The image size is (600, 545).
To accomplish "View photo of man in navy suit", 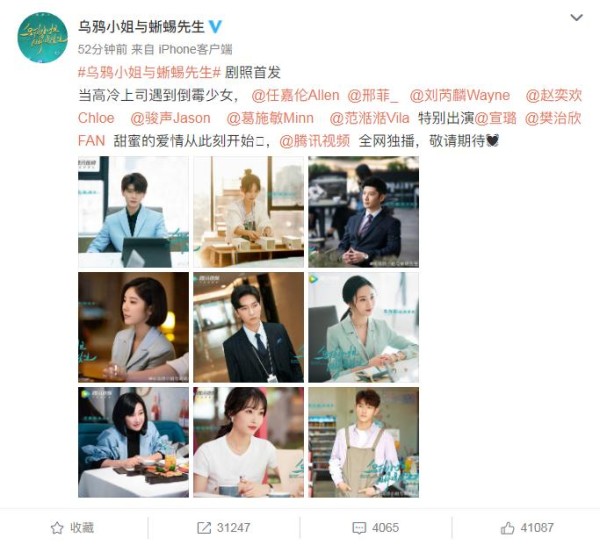I will [364, 212].
